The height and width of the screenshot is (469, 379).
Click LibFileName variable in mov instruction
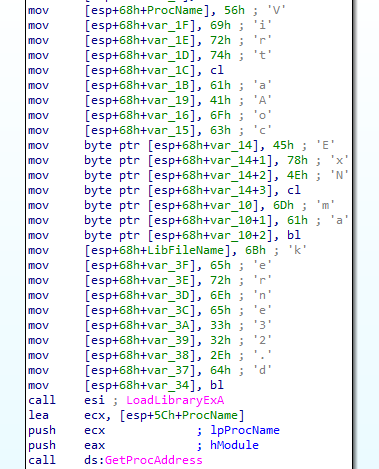click(x=196, y=250)
